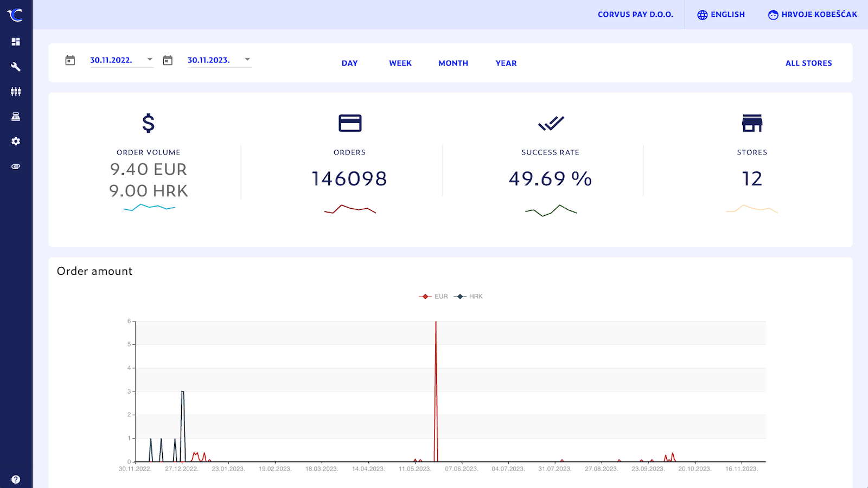Open the ALL STORES selector
This screenshot has height=488, width=868.
pos(809,63)
